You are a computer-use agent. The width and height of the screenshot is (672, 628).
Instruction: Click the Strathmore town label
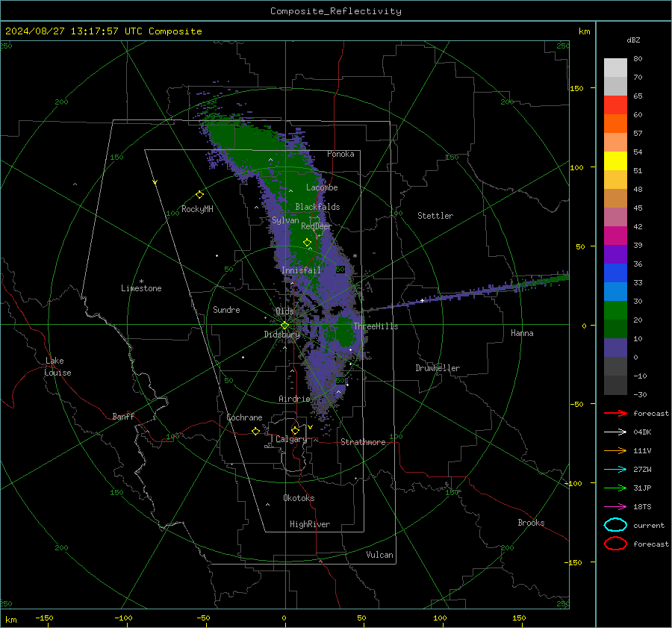click(x=363, y=442)
